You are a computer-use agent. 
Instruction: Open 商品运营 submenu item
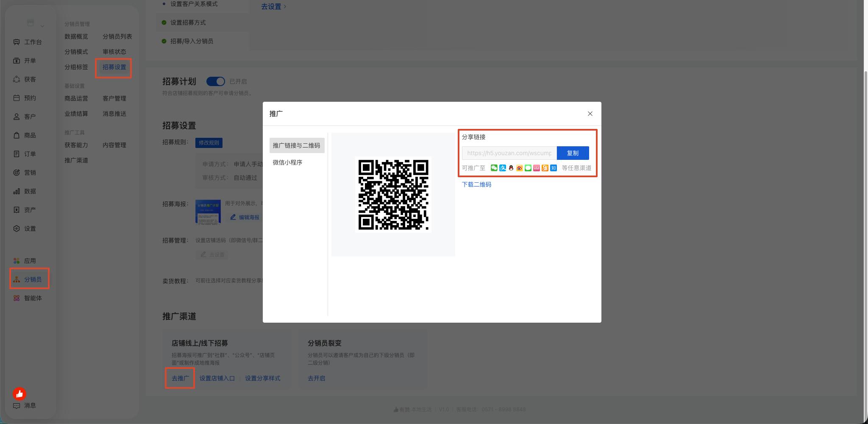click(76, 98)
